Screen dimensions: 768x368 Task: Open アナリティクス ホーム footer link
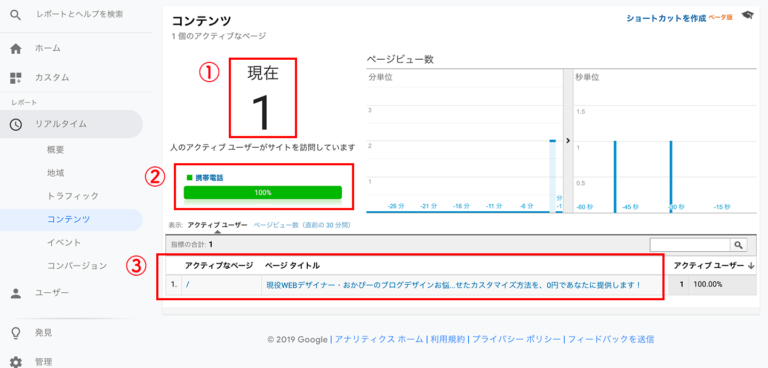pos(379,339)
